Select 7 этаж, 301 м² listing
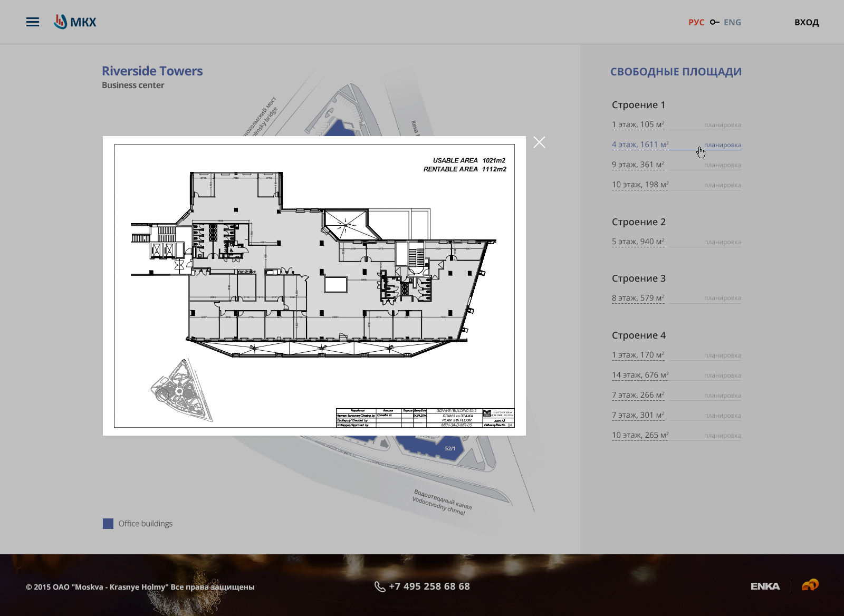Image resolution: width=844 pixels, height=616 pixels. tap(638, 415)
